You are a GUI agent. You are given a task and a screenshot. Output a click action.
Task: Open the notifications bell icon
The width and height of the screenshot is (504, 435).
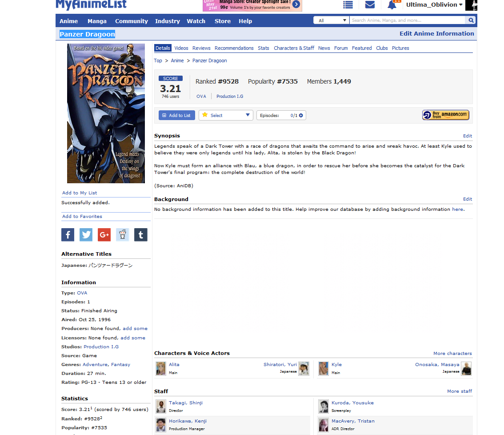(392, 5)
